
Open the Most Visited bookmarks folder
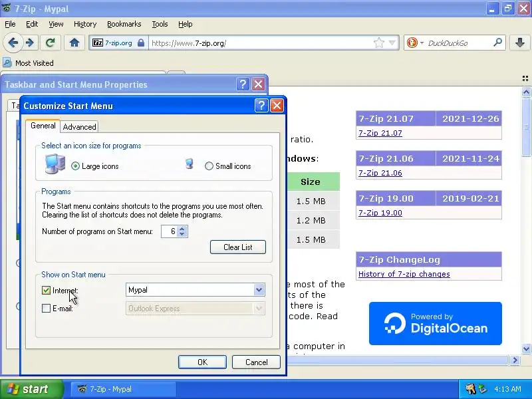[x=29, y=63]
